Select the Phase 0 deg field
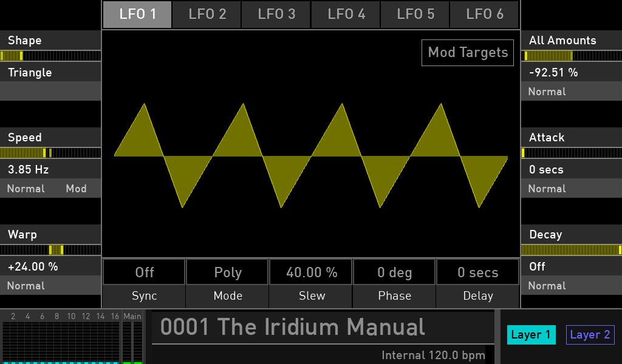This screenshot has width=622, height=364. [x=395, y=272]
